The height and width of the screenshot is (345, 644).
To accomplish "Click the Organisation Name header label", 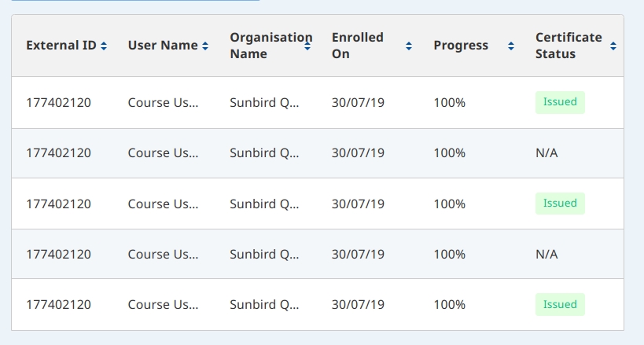I will pos(266,46).
